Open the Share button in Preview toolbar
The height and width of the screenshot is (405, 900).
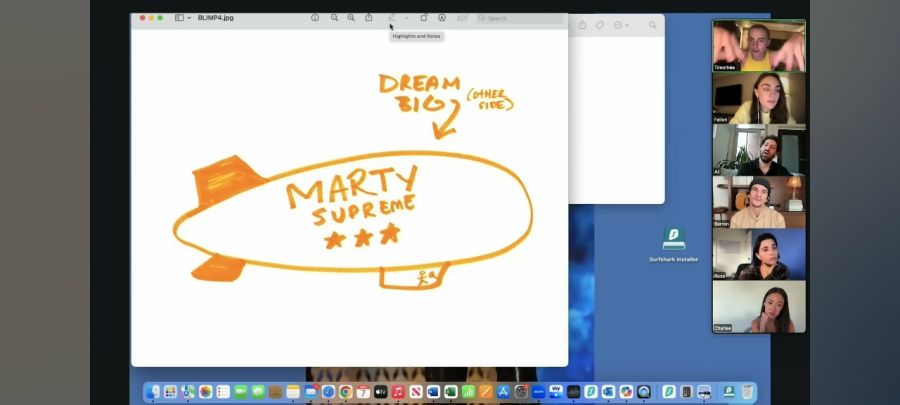[368, 18]
